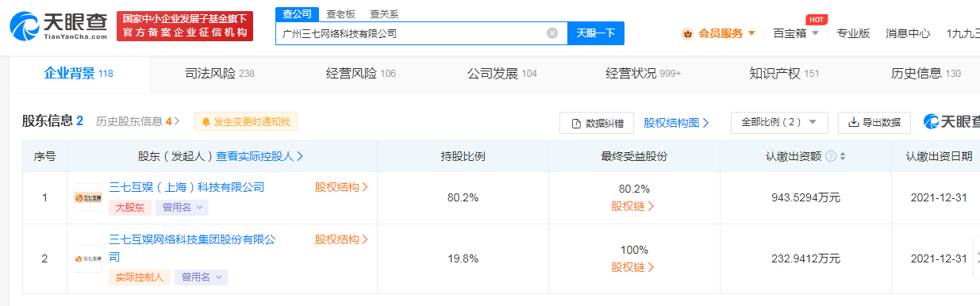Screen dimensions: 980x306
Task: Click 发生变更时通知我 button
Action: click(246, 122)
